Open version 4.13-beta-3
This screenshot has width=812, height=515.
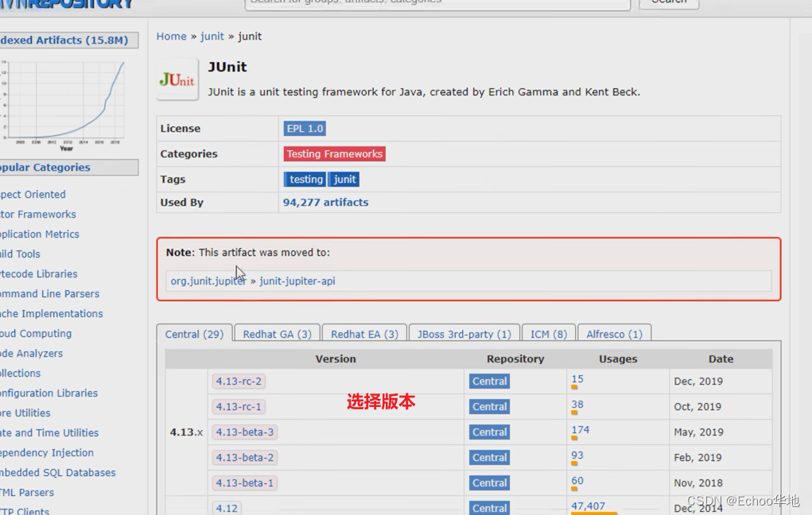244,432
